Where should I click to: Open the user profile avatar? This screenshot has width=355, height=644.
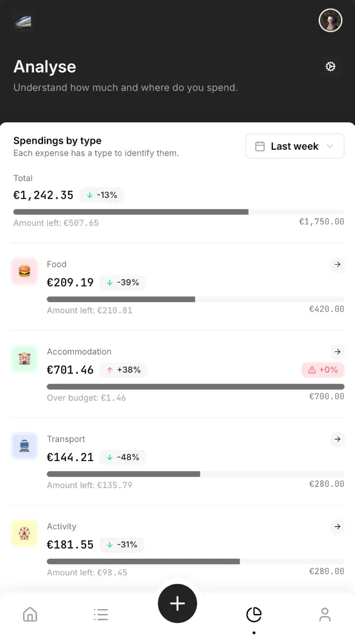[330, 21]
